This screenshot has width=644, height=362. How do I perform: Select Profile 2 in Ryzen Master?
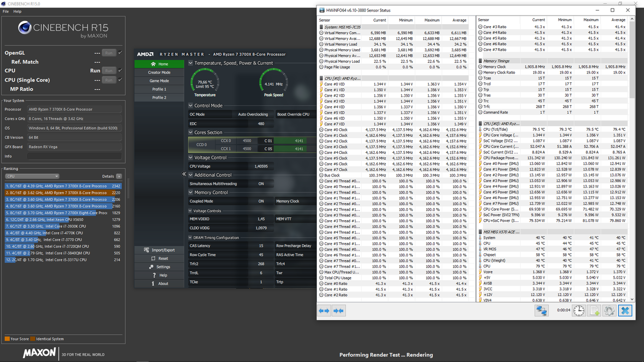point(159,98)
